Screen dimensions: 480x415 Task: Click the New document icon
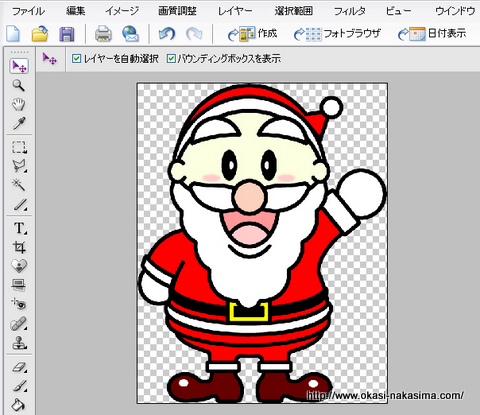13,34
